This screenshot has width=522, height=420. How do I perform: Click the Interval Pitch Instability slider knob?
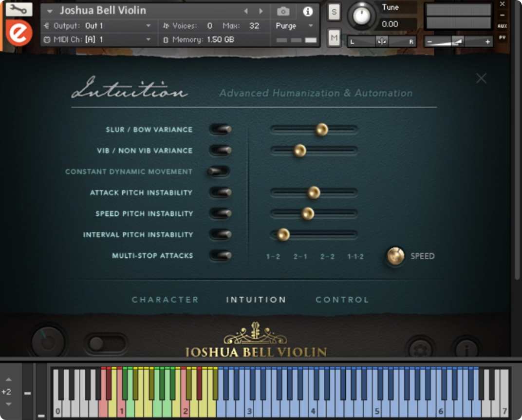tap(283, 234)
